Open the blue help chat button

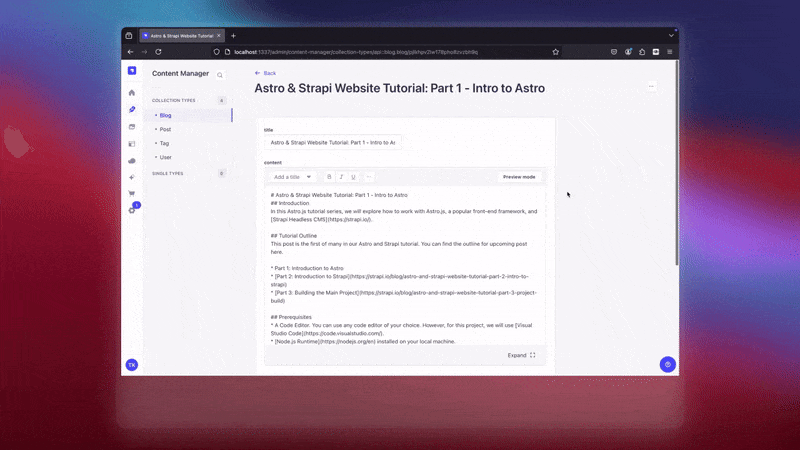pyautogui.click(x=667, y=364)
